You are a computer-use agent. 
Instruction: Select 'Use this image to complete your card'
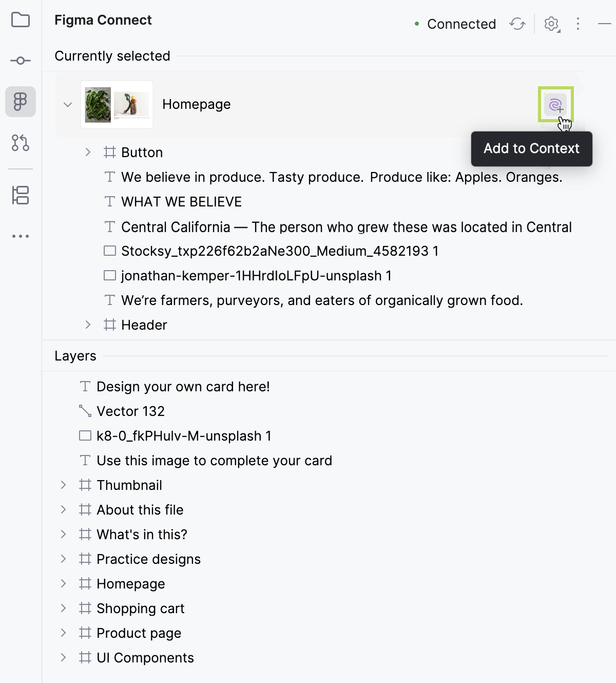[214, 461]
